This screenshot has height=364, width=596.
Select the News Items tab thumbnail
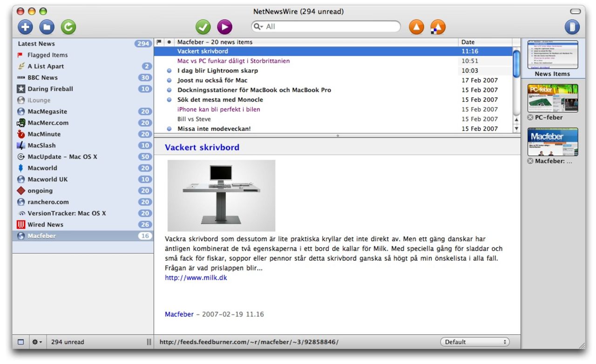point(553,55)
